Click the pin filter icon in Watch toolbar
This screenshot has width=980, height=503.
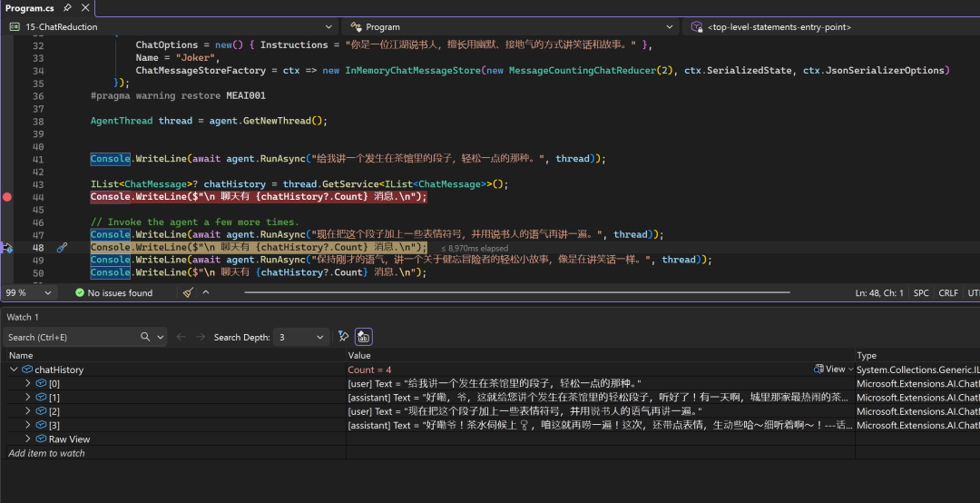(x=343, y=337)
